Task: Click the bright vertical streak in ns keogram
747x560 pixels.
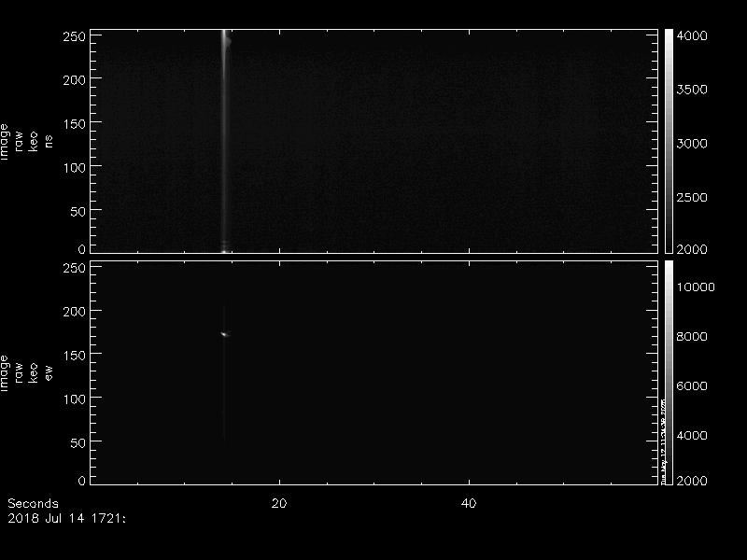Action: pos(224,141)
